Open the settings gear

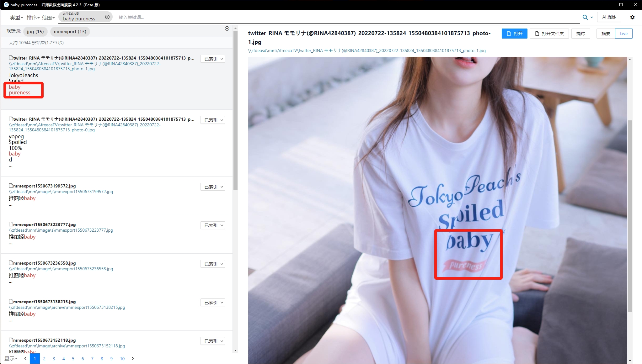point(632,17)
